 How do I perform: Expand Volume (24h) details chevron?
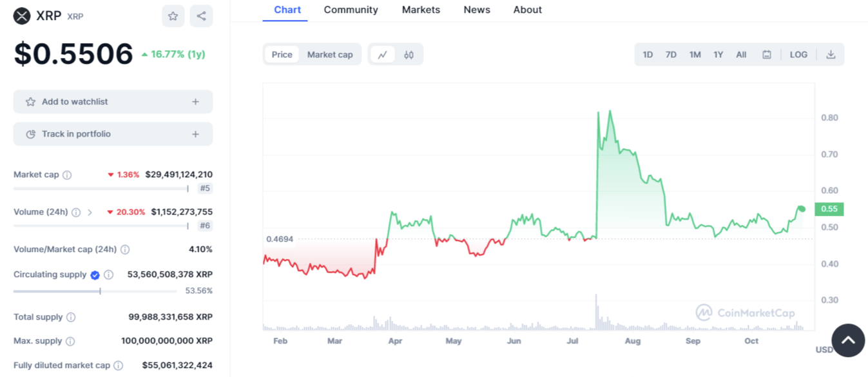click(90, 212)
